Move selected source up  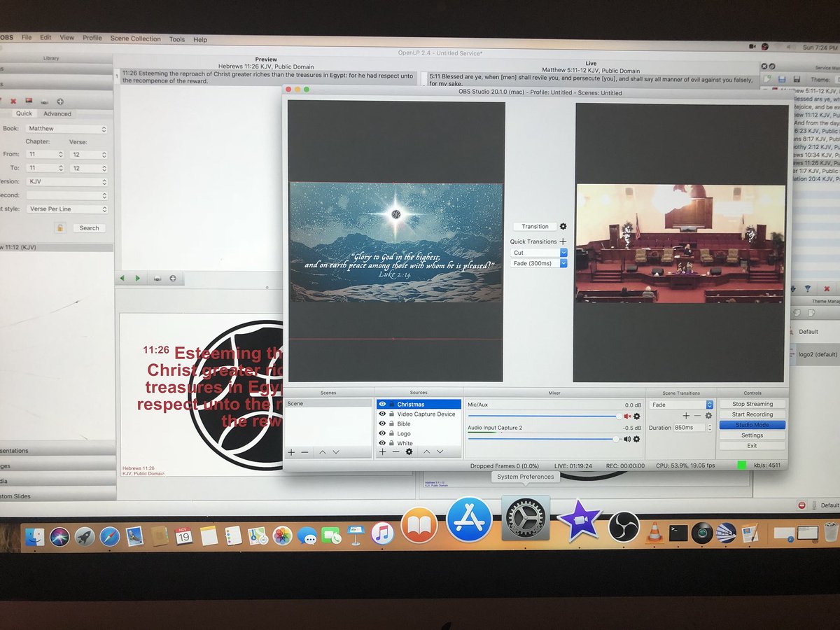point(426,452)
